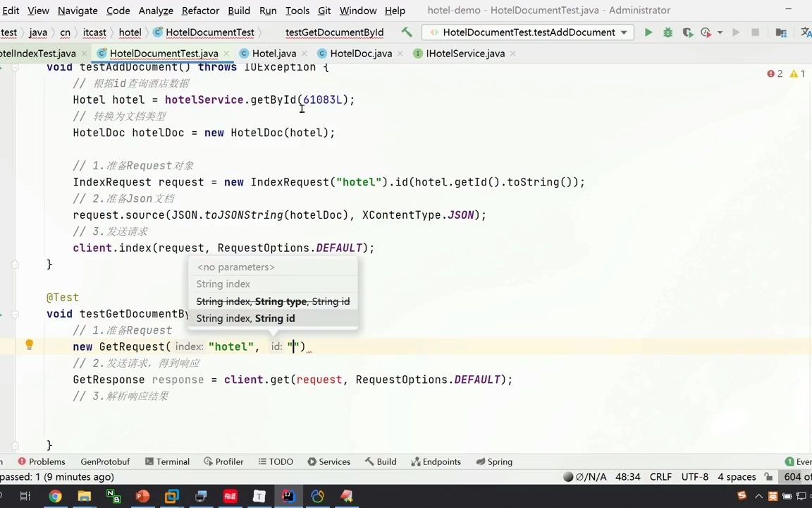Viewport: 812px width, 508px height.
Task: Switch to the HotelDoc.java tab
Action: click(361, 53)
